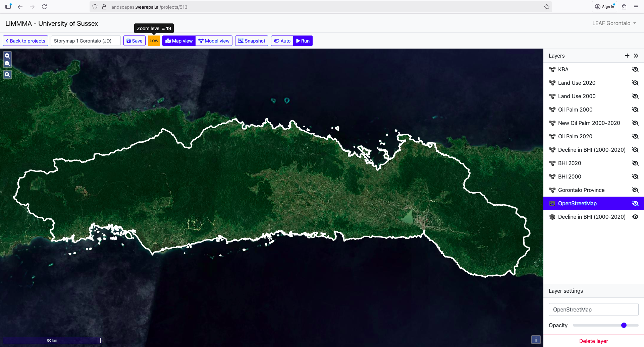Bookmark this page with star icon
The image size is (644, 347).
click(546, 7)
